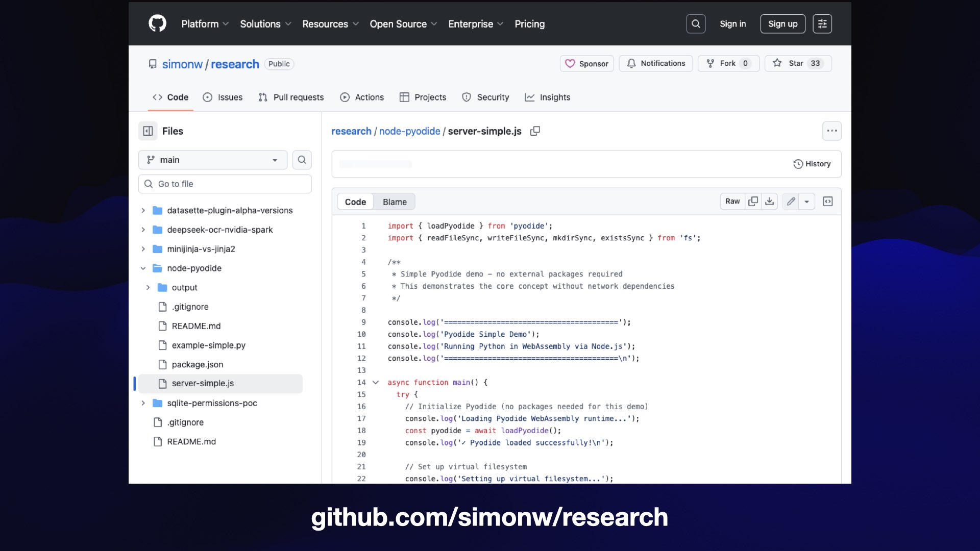Open the Platform menu in header
The width and height of the screenshot is (980, 551).
tap(205, 24)
